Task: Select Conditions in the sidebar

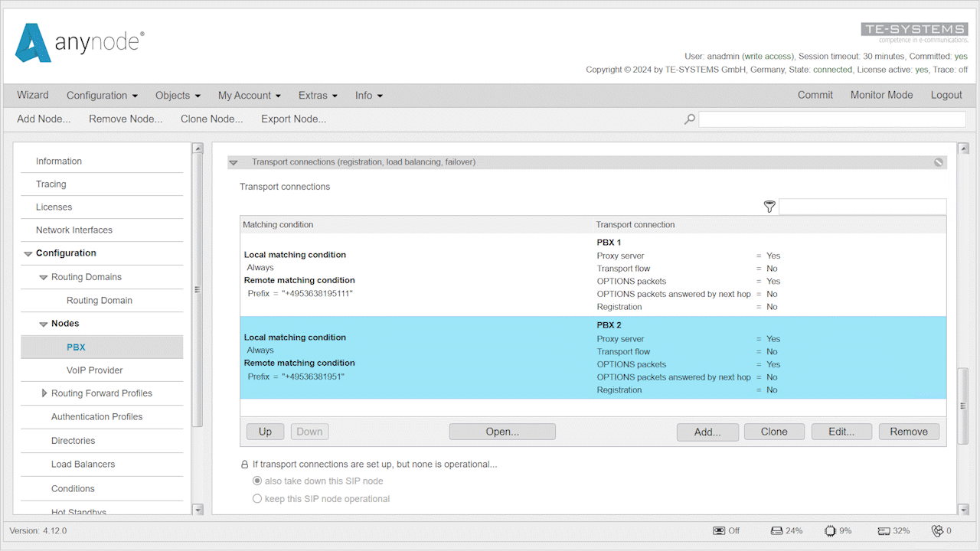Action: pyautogui.click(x=73, y=489)
